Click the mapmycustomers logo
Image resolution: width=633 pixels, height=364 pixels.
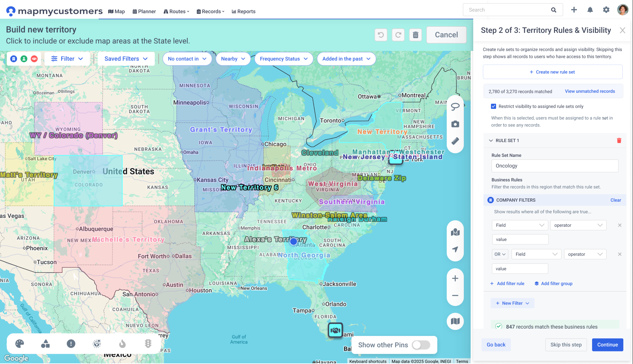coord(54,11)
